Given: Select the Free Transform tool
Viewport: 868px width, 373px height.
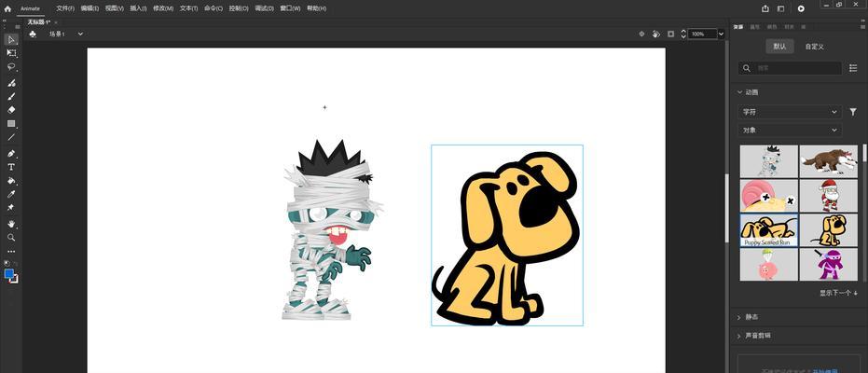Looking at the screenshot, I should (x=11, y=53).
